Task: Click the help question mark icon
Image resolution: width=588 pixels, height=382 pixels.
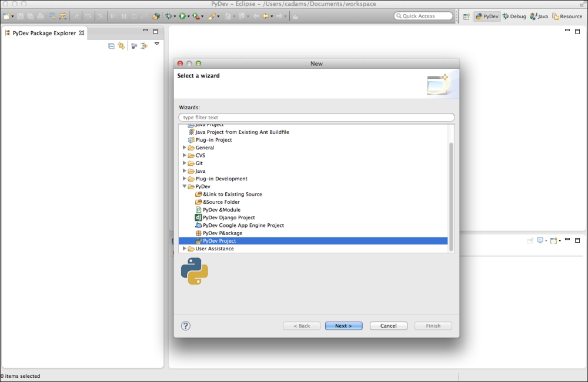Action: pos(186,326)
